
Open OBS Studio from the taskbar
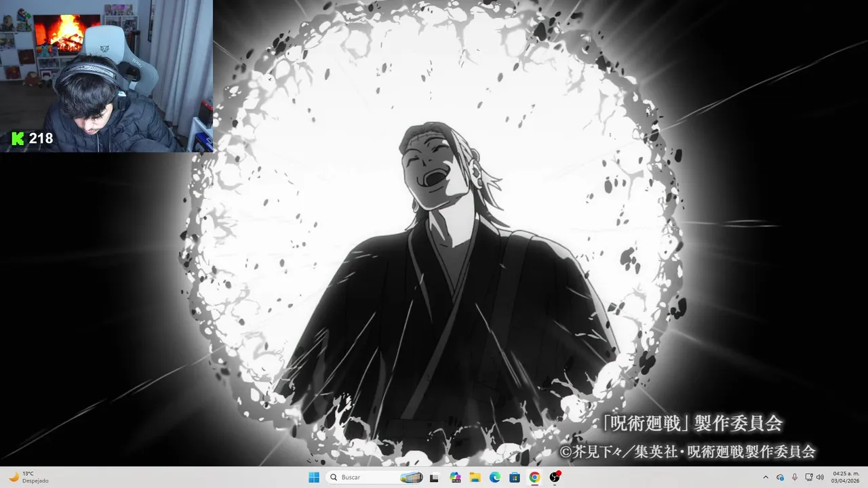coord(555,477)
